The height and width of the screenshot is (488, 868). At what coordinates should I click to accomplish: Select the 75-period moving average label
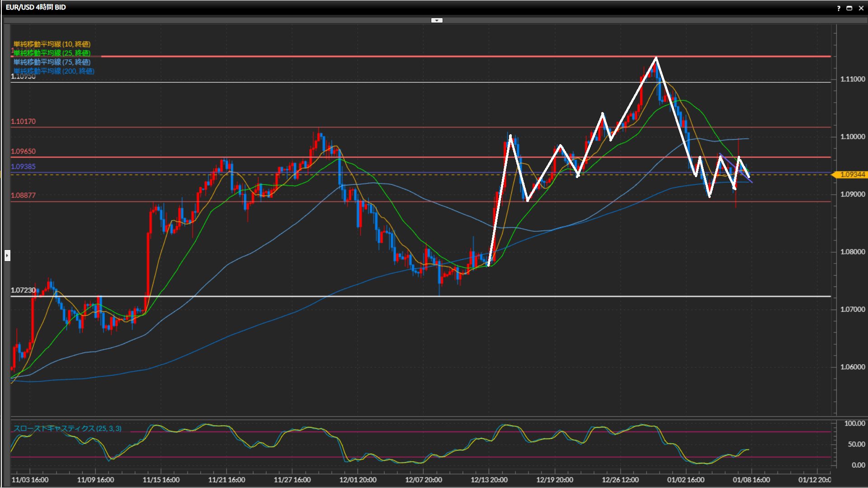[52, 62]
